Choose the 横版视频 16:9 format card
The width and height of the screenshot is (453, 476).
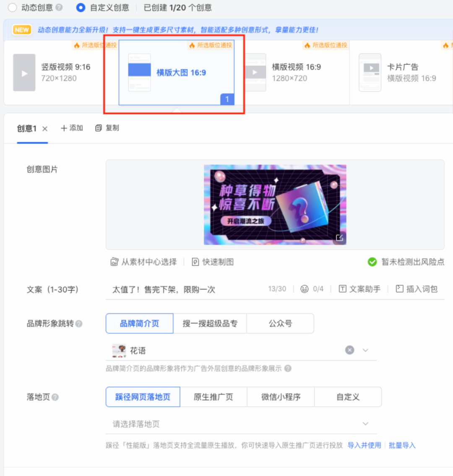[x=292, y=73]
